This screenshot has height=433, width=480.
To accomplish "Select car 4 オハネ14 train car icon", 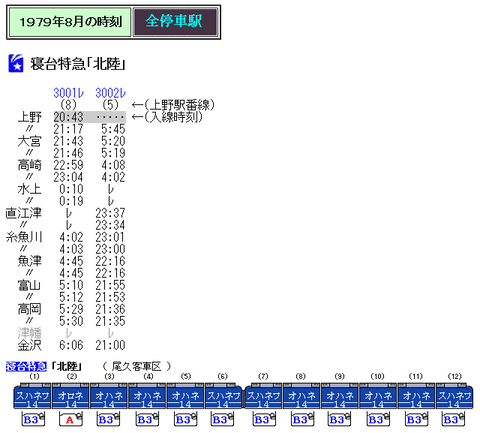I will point(147,396).
